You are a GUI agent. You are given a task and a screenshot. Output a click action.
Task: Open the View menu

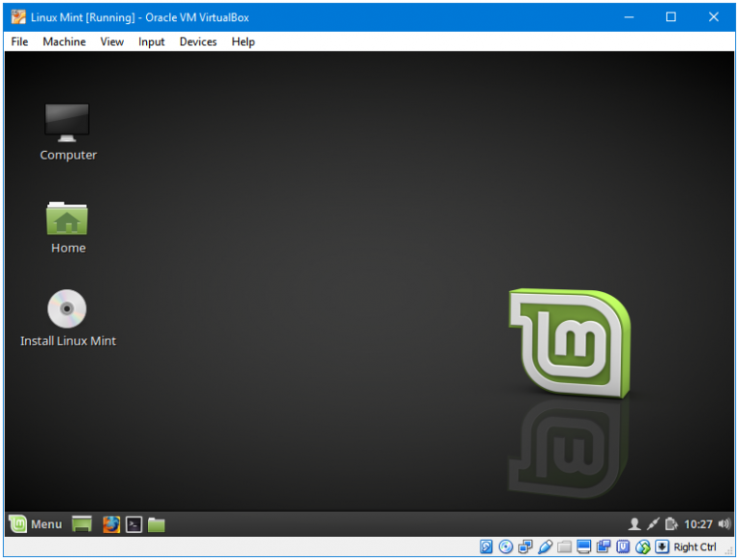111,42
